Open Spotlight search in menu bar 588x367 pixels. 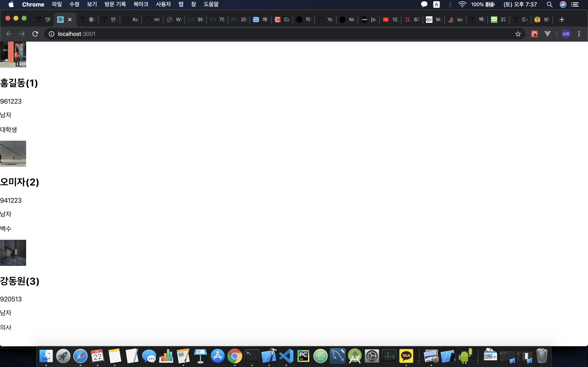pyautogui.click(x=549, y=4)
